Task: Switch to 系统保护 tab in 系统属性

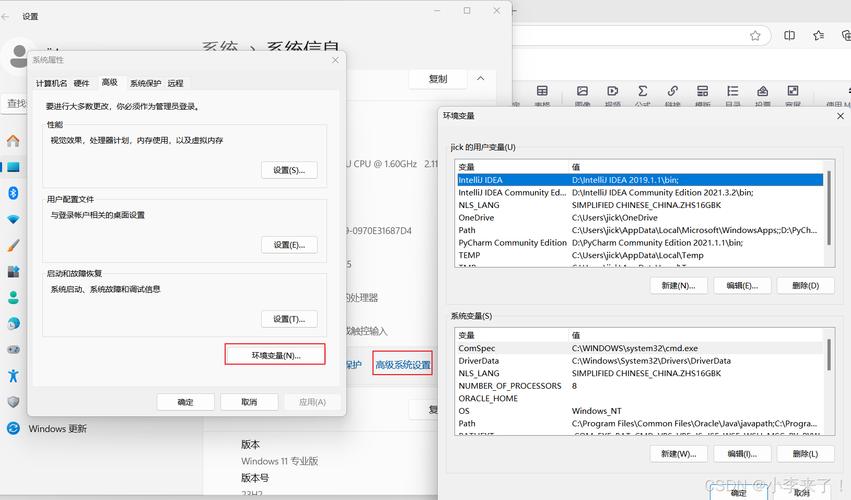Action: [145, 83]
